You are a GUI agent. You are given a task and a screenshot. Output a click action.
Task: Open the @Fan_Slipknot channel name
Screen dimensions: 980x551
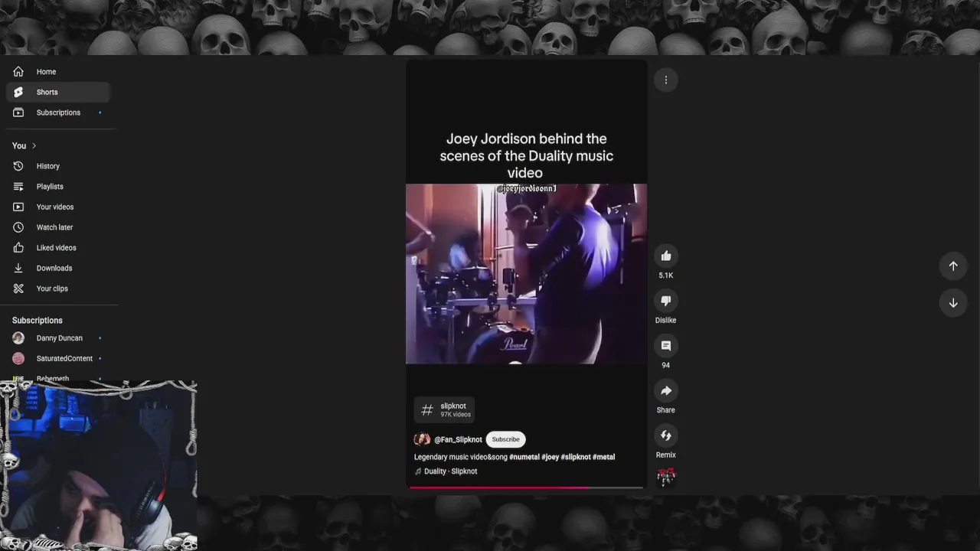[x=458, y=439]
